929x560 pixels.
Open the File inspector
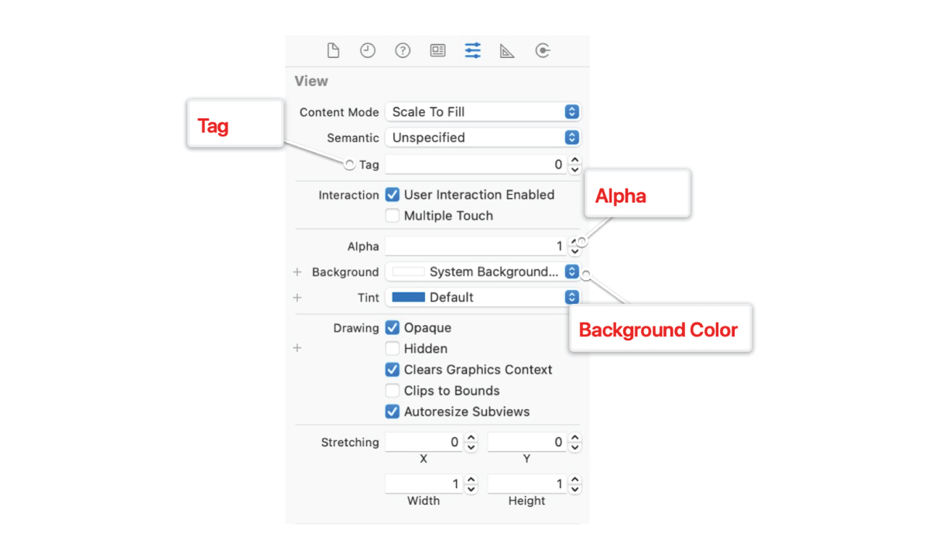[333, 50]
